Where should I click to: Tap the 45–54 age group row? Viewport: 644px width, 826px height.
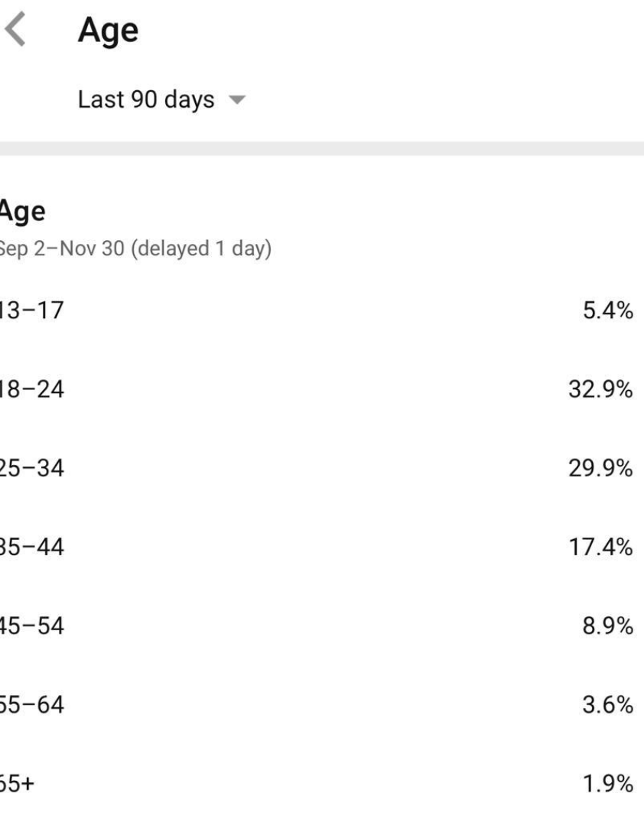[31, 626]
